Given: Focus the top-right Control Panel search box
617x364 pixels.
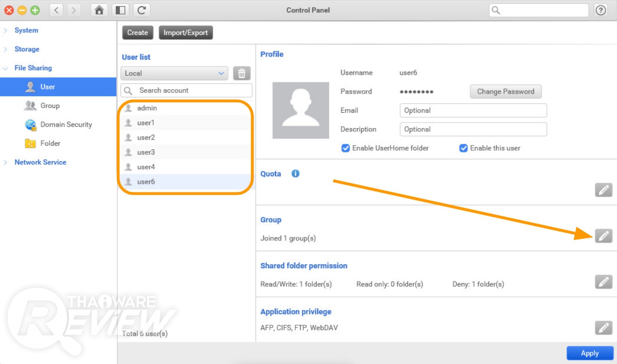Looking at the screenshot, I should (x=539, y=10).
